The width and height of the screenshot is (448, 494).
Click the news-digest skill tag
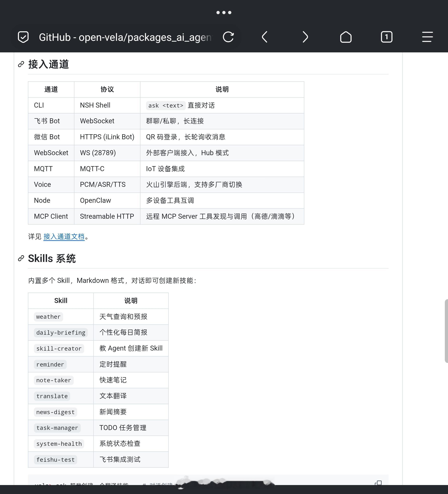coord(55,412)
